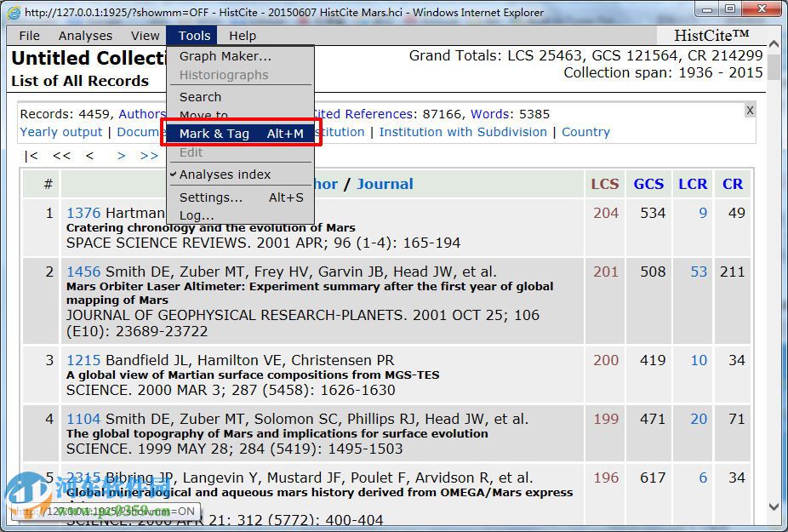Open the View menu
Image resolution: width=788 pixels, height=532 pixels.
[x=145, y=36]
